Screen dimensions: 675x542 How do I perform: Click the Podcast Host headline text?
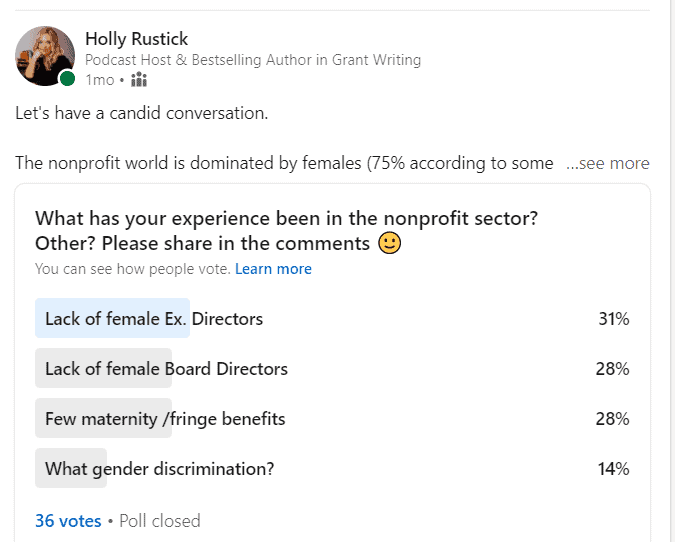tap(253, 60)
